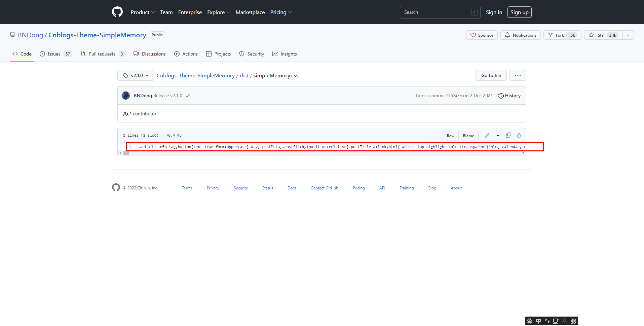644x326 pixels.
Task: Open the About link in the footer
Action: pyautogui.click(x=456, y=188)
